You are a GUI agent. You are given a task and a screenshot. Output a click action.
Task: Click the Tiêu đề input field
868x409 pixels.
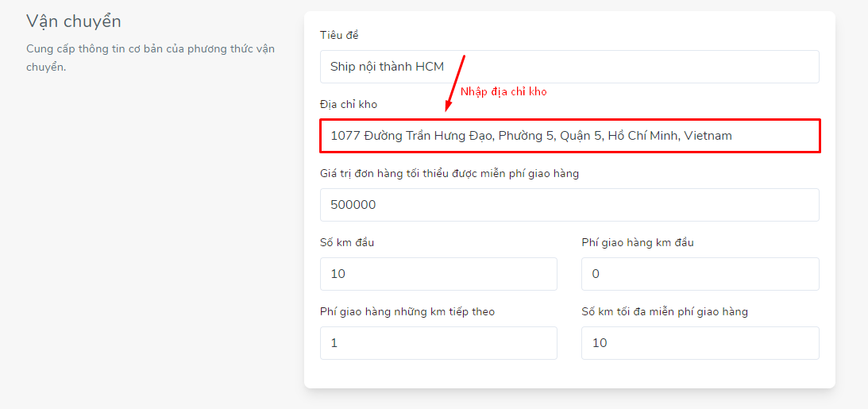tap(569, 67)
